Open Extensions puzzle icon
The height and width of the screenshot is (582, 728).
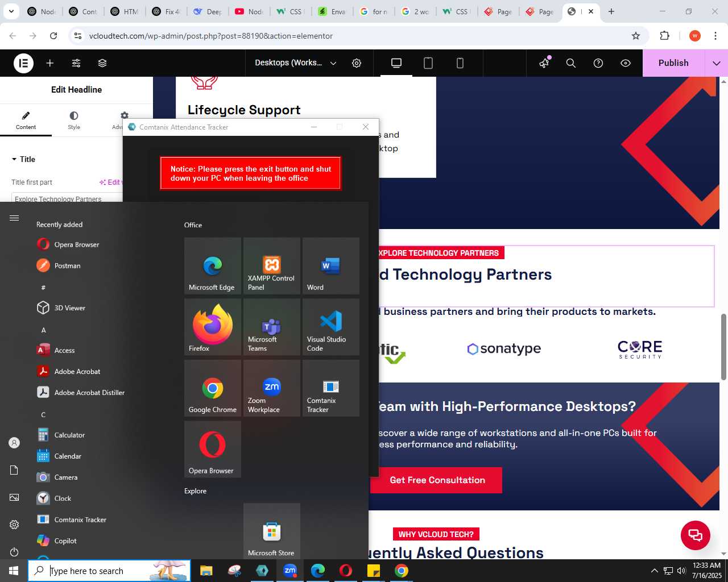tap(664, 36)
